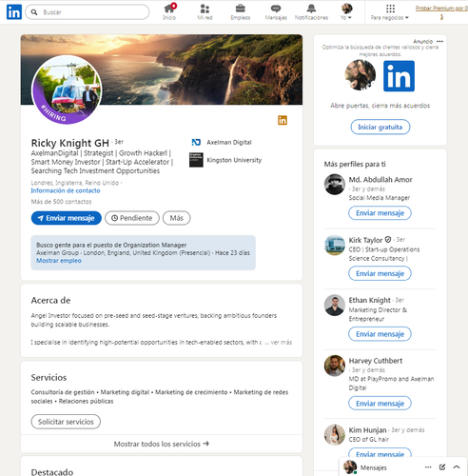468x476 pixels.
Task: Open Mensajes chat bubble icon
Action: click(x=276, y=9)
